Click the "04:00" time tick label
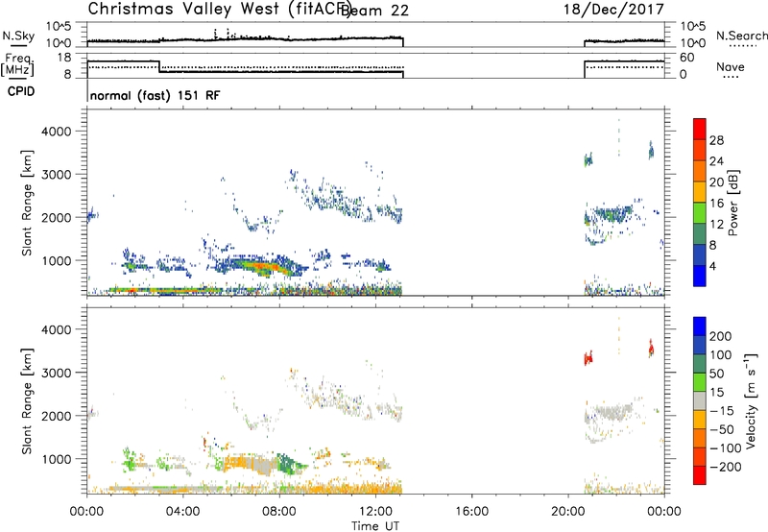 [182, 512]
